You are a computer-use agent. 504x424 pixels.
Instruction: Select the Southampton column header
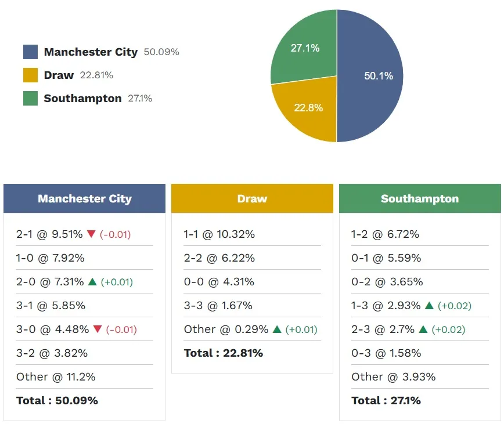point(420,199)
